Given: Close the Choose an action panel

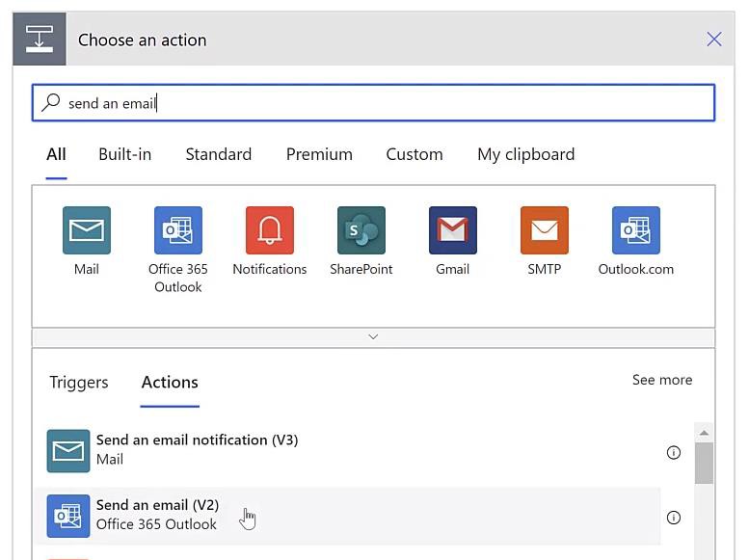Looking at the screenshot, I should click(714, 40).
